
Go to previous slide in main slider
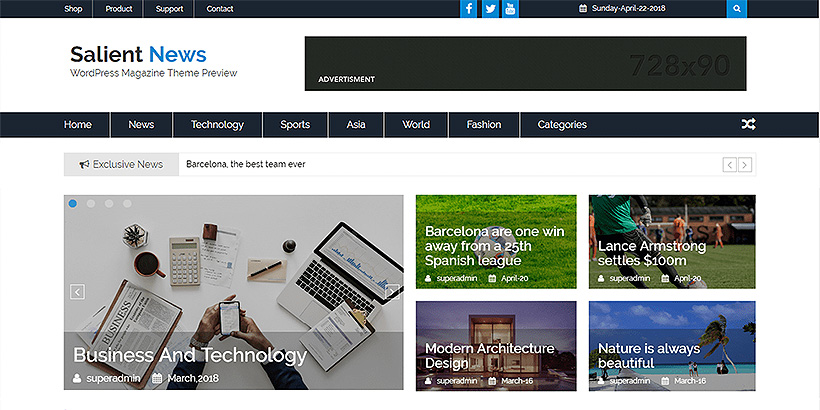click(x=77, y=292)
